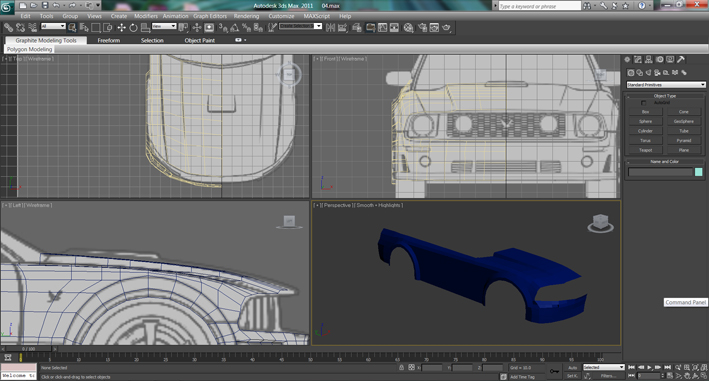Screen dimensions: 709x381
Task: Select the Select Object tool
Action: pyautogui.click(x=72, y=28)
